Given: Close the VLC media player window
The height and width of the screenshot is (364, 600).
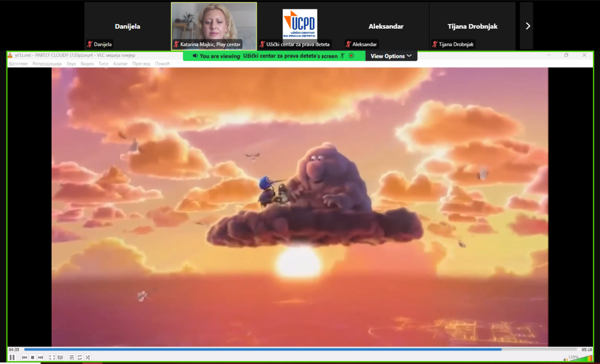Looking at the screenshot, I should click(x=584, y=56).
